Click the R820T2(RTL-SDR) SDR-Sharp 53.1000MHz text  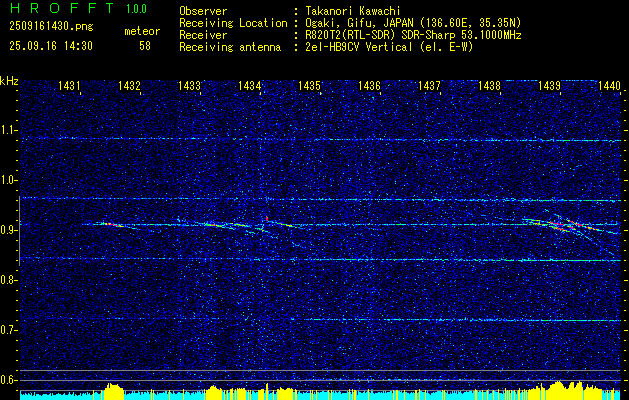[x=413, y=35]
